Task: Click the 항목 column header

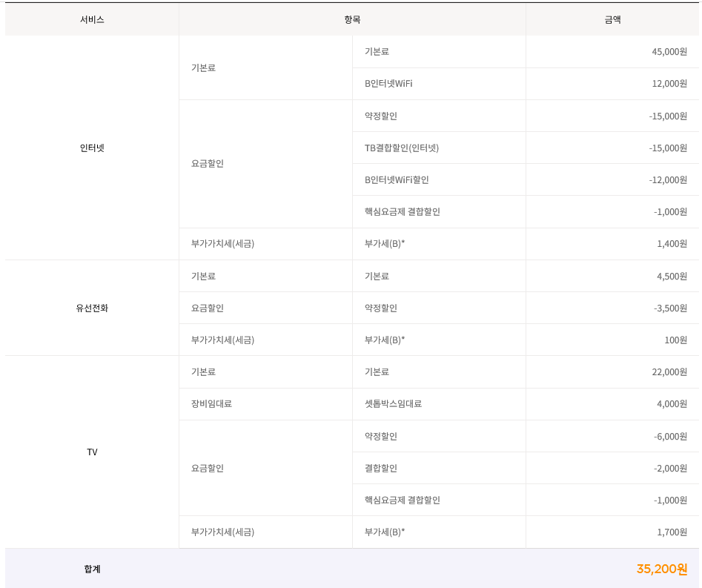Action: pos(352,20)
